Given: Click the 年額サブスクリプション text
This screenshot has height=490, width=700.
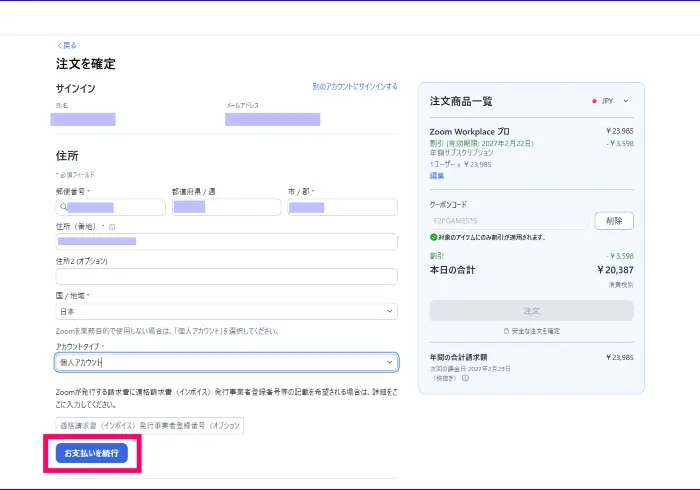Looking at the screenshot, I should pos(462,153).
